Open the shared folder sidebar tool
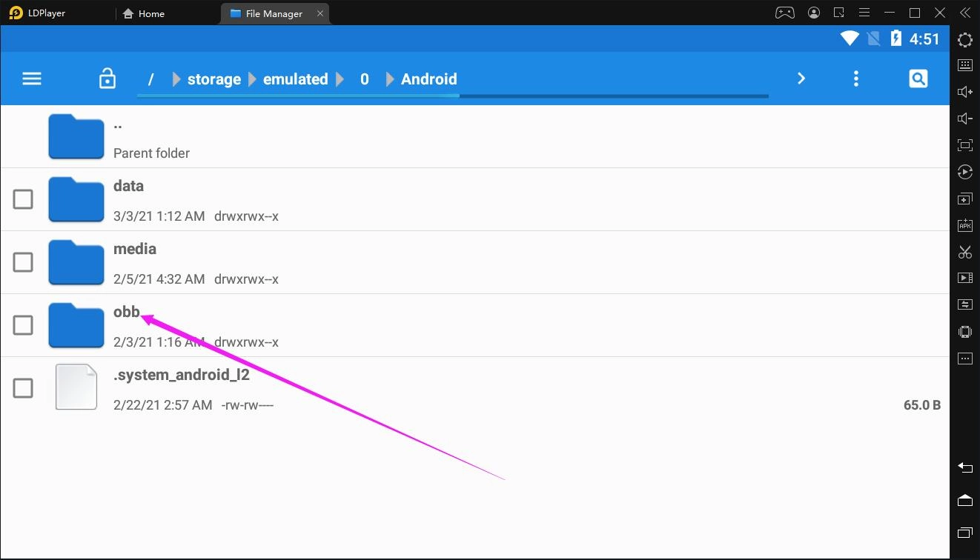Image resolution: width=980 pixels, height=560 pixels. [964, 304]
